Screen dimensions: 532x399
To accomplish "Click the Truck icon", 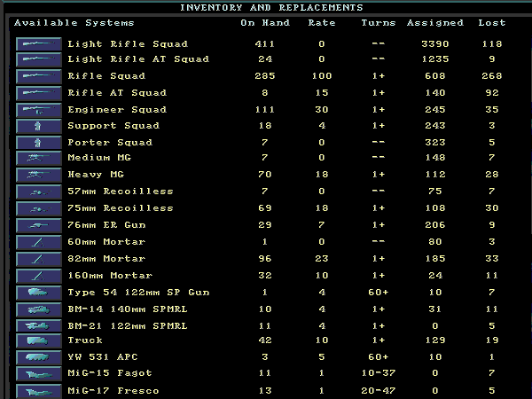I will (x=39, y=340).
